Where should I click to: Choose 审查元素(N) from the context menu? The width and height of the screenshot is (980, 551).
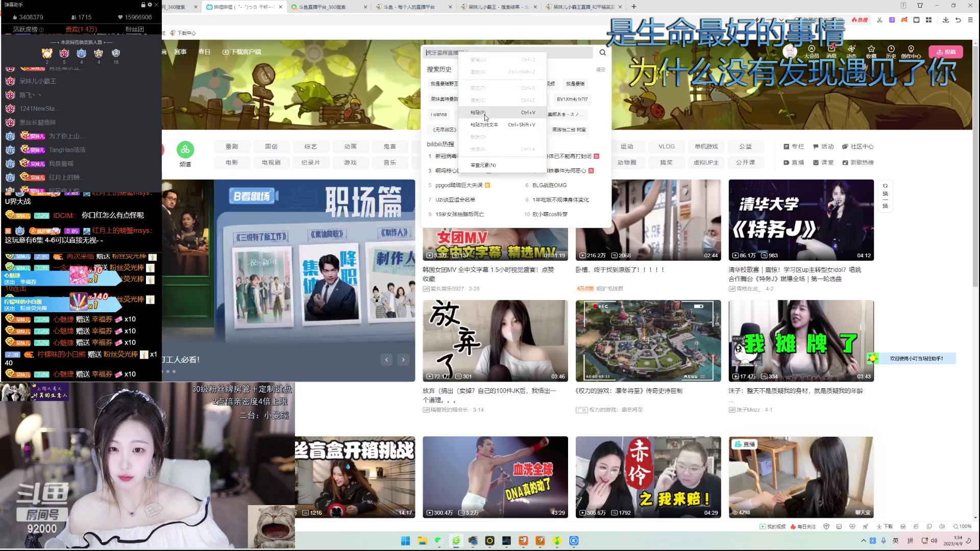(502, 165)
